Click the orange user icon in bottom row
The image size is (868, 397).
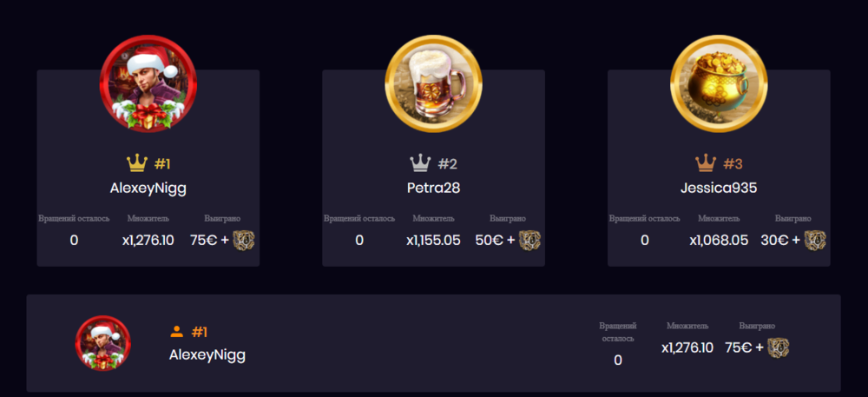176,332
